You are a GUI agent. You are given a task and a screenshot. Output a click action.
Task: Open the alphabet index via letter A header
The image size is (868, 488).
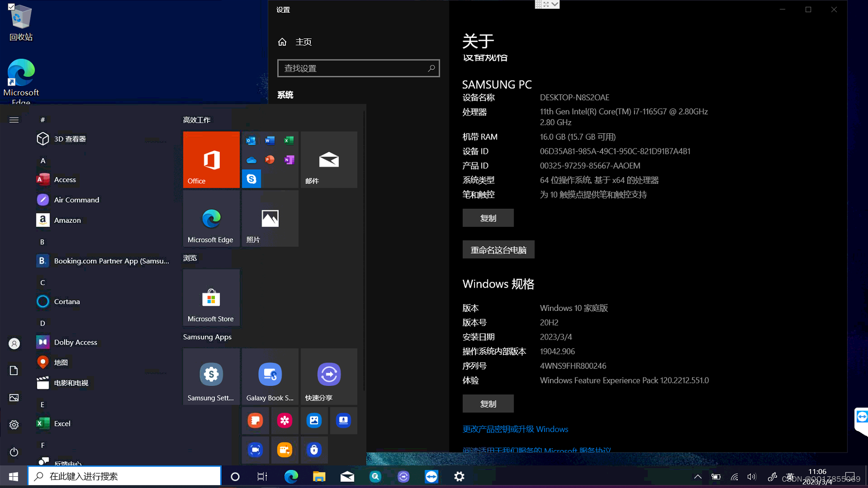43,161
